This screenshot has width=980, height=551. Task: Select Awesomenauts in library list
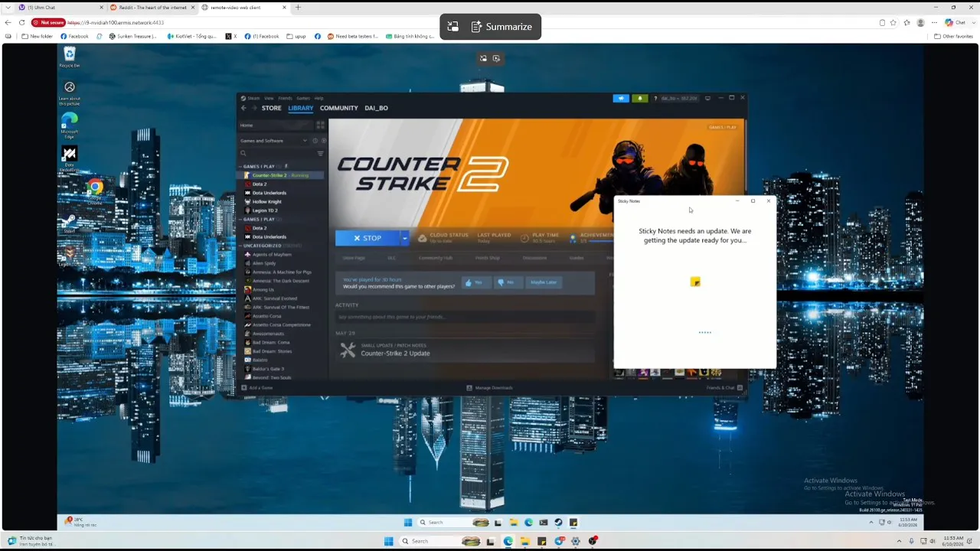click(x=268, y=334)
